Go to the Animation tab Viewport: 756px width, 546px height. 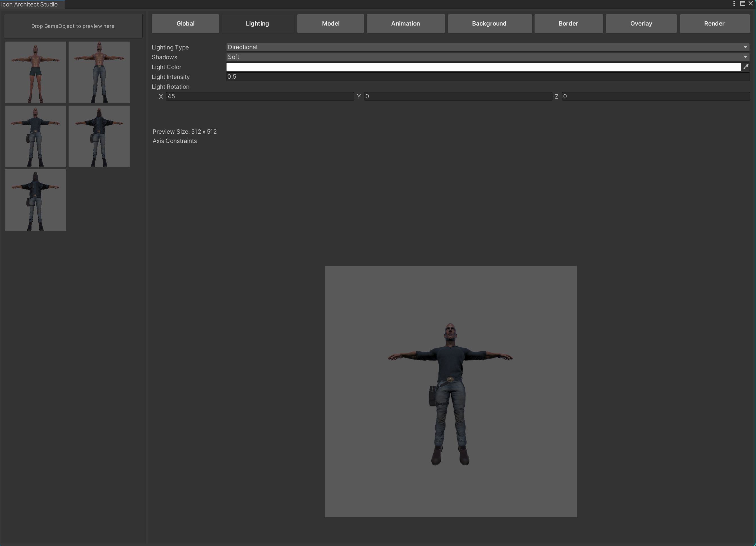coord(405,23)
